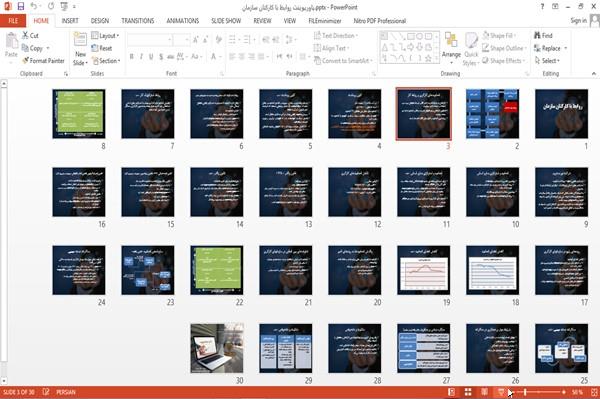Open the DESIGN ribbon tab
Screen dimensions: 600x399
coord(100,21)
